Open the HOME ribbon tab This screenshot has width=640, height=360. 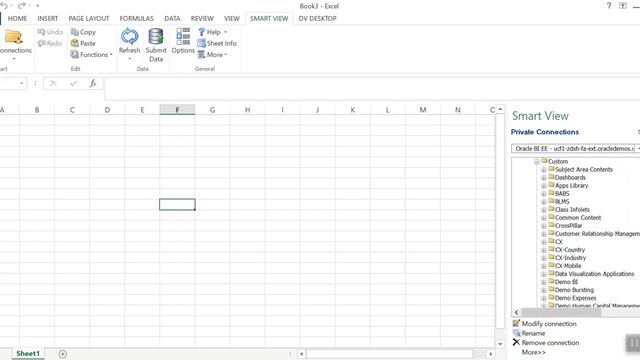point(17,18)
